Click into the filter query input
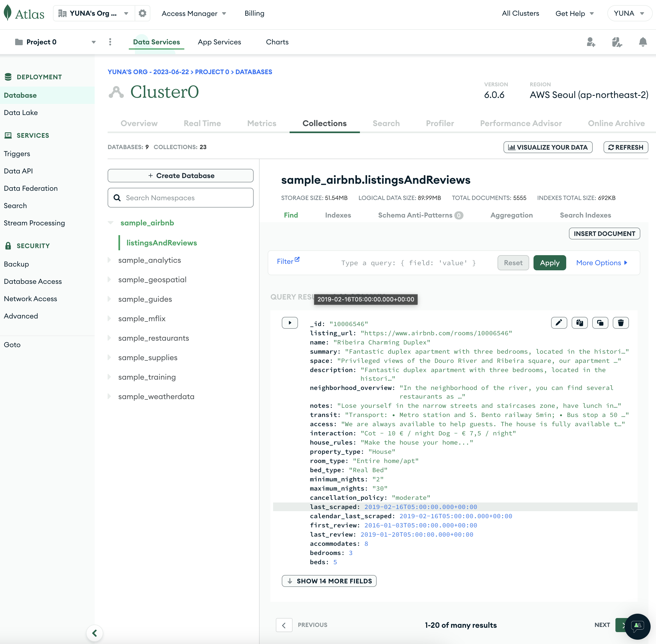 pyautogui.click(x=409, y=263)
